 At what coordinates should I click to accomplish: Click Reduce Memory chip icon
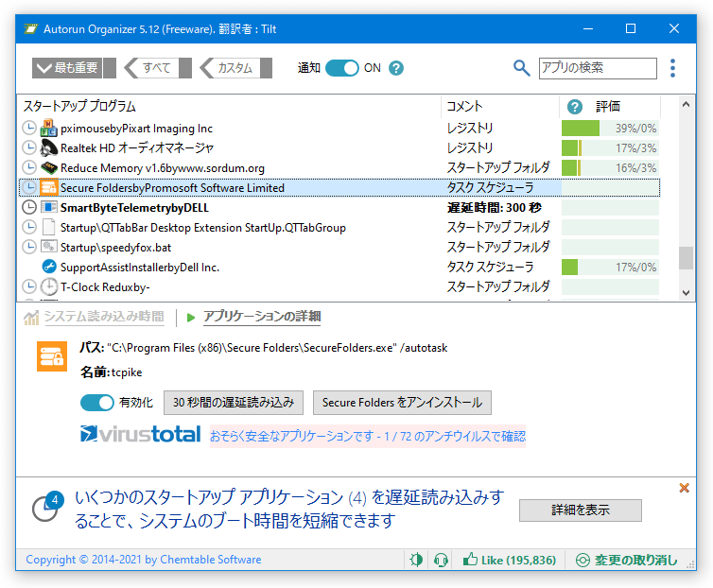pos(48,168)
